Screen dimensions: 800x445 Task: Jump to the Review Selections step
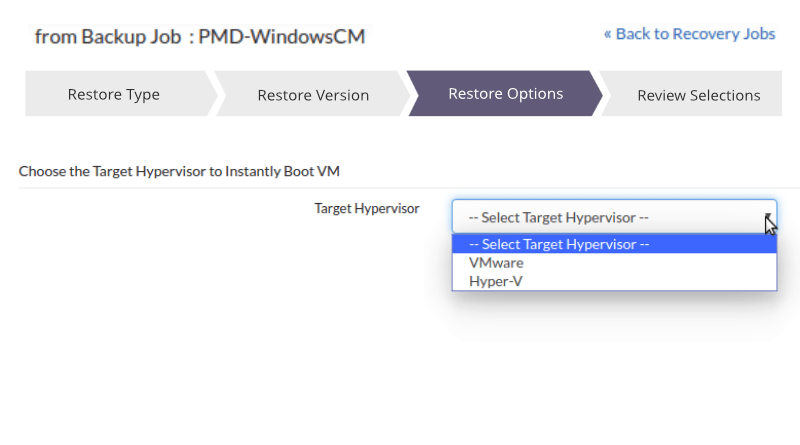click(x=698, y=95)
